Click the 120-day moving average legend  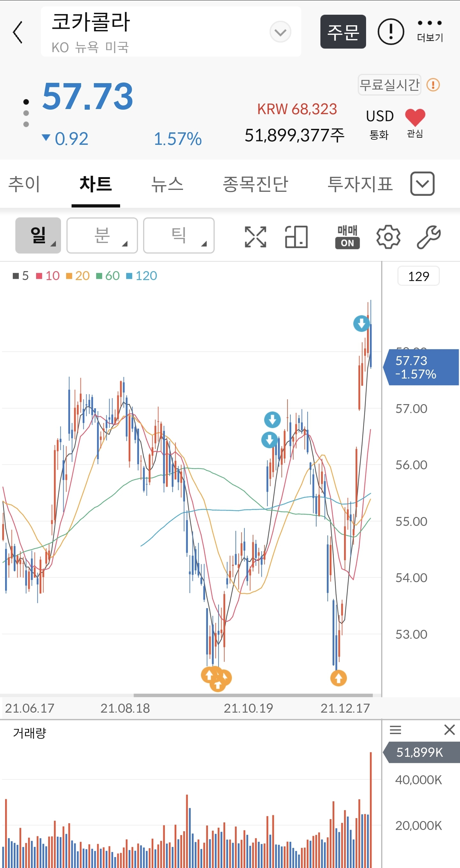tap(142, 276)
